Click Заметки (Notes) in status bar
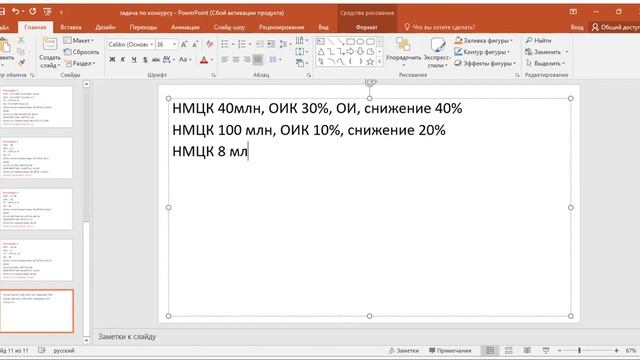 403,350
